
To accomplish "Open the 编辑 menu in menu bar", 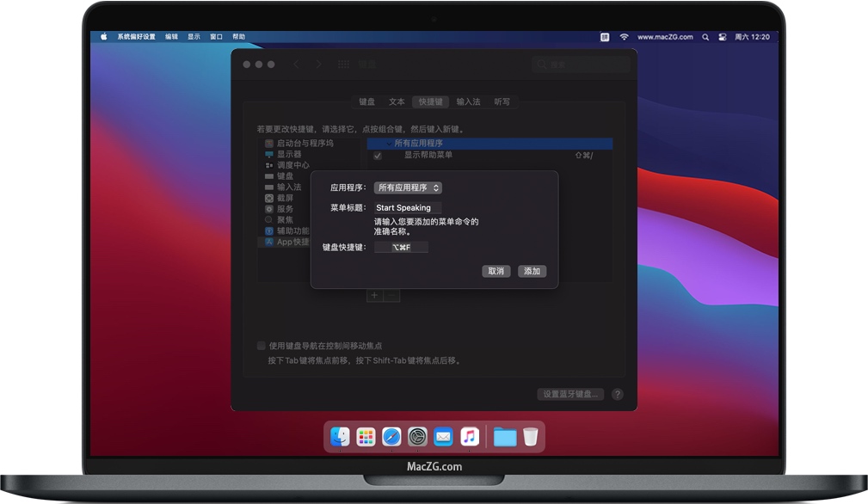I will 172,37.
